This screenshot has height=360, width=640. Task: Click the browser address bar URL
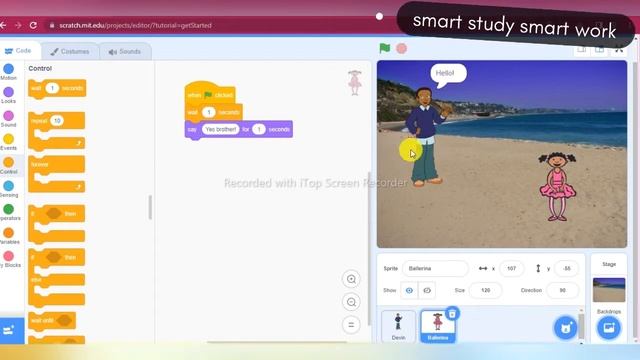coord(135,25)
